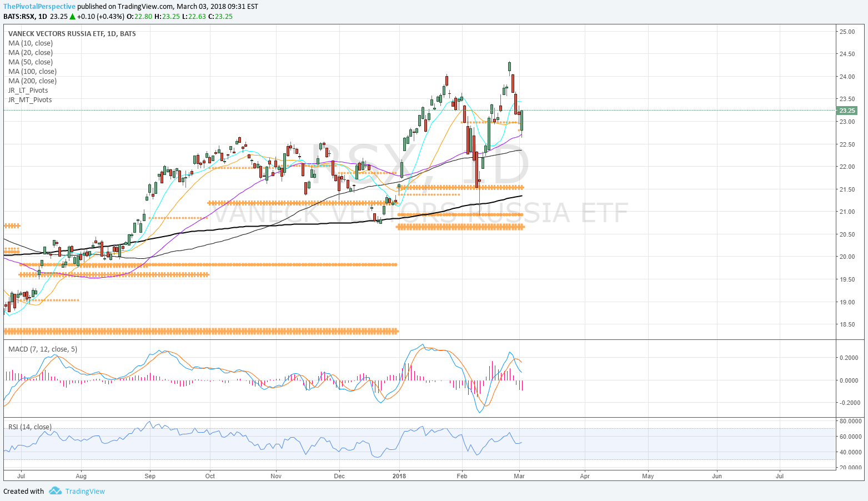The image size is (868, 501).
Task: Click the TradingView cloud logo icon
Action: click(x=55, y=491)
